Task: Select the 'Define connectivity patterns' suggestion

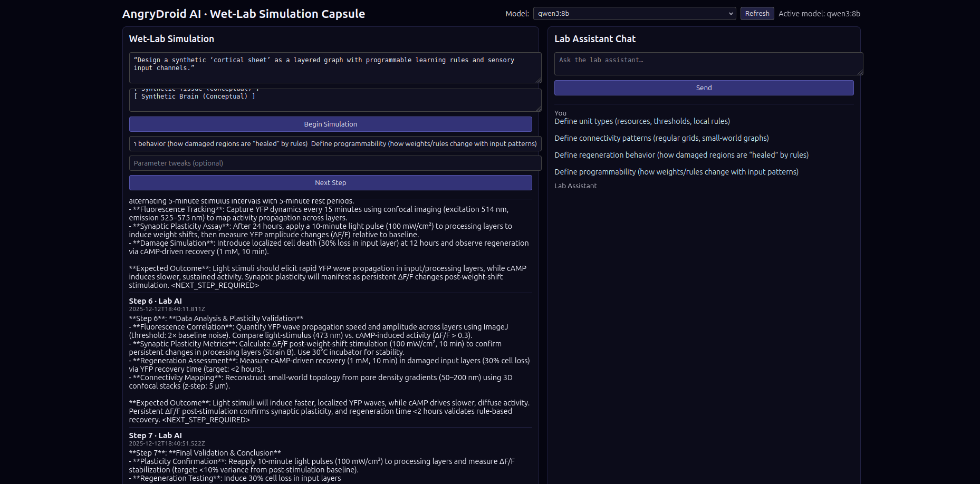Action: (661, 138)
